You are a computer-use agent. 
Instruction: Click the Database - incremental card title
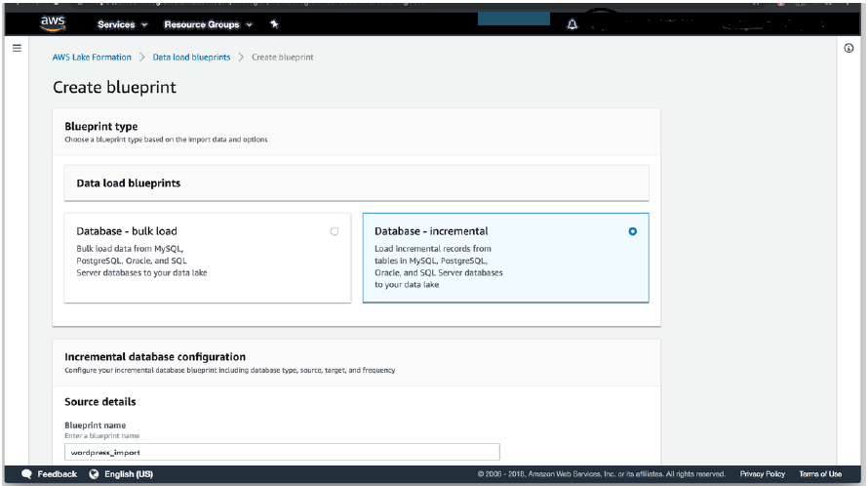click(x=431, y=231)
